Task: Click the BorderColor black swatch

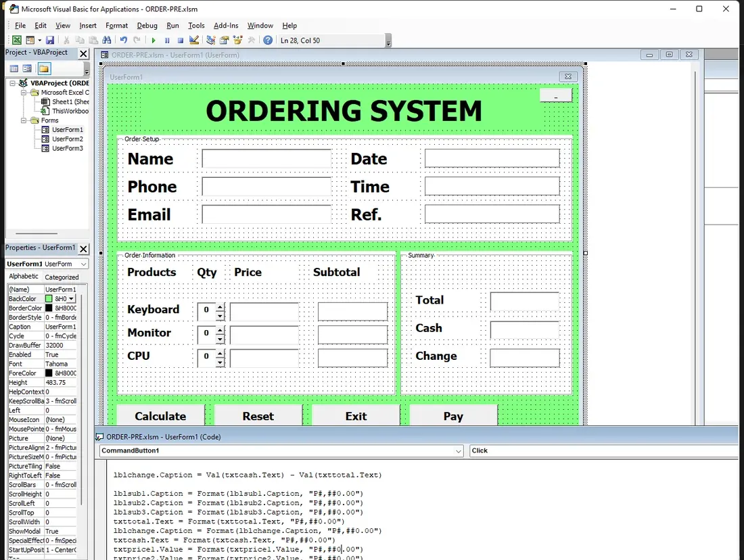Action: 49,308
